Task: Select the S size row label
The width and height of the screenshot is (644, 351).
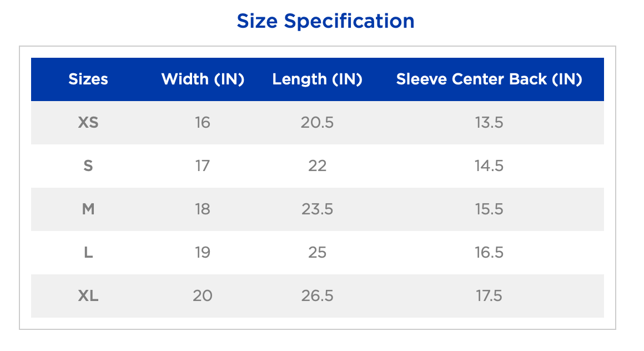Action: tap(88, 166)
